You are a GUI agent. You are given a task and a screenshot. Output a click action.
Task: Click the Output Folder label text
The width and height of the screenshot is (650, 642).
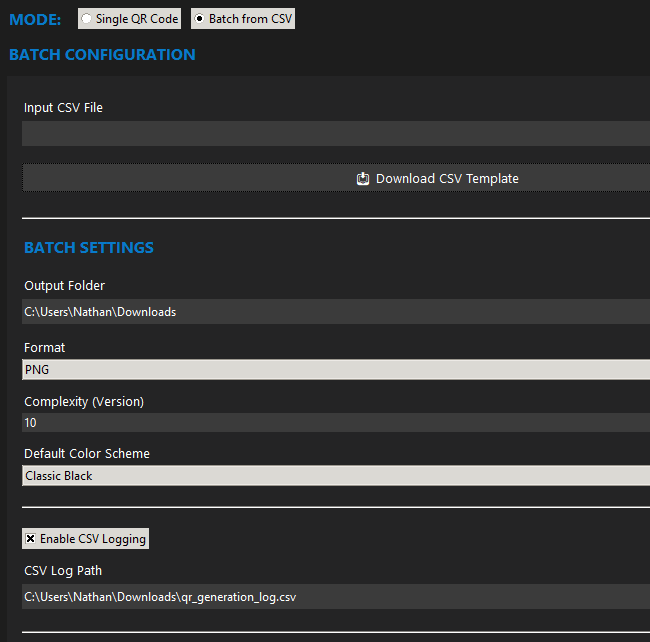64,285
